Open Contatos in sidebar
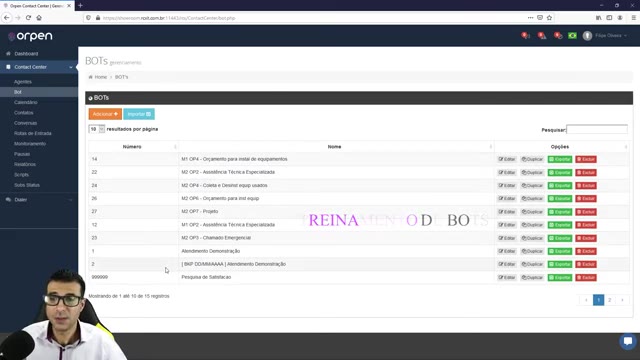 click(24, 113)
